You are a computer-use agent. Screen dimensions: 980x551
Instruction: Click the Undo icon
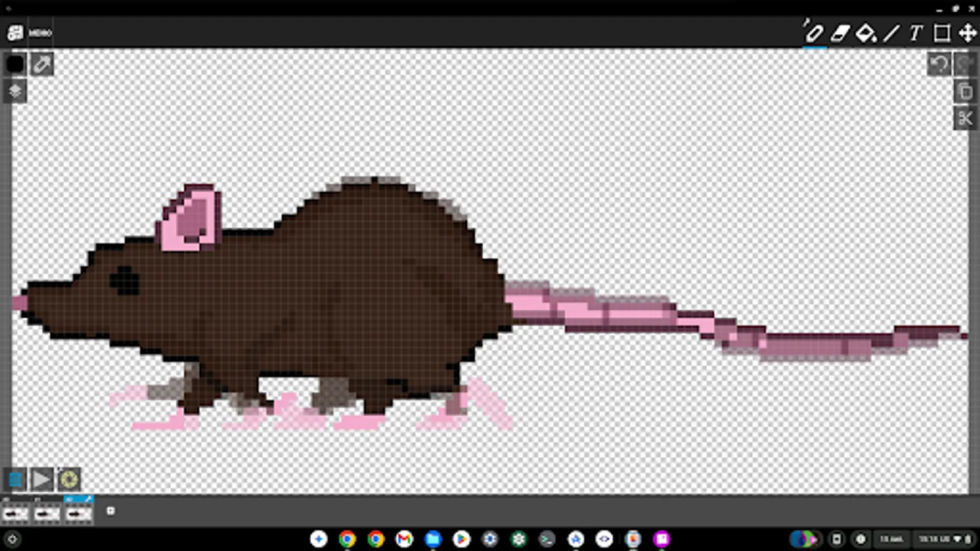click(938, 64)
